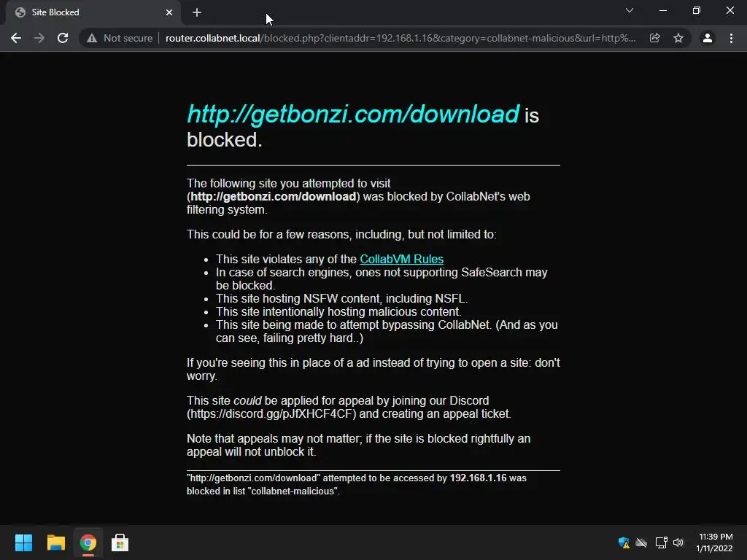Screen dimensions: 747x560
Task: Open Windows Security tray icon
Action: (x=624, y=542)
